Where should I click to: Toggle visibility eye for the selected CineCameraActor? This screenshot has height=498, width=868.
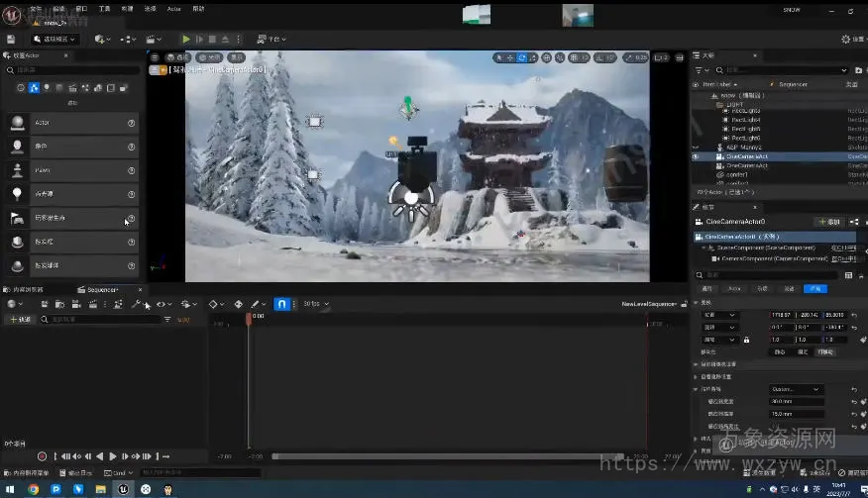(x=696, y=156)
